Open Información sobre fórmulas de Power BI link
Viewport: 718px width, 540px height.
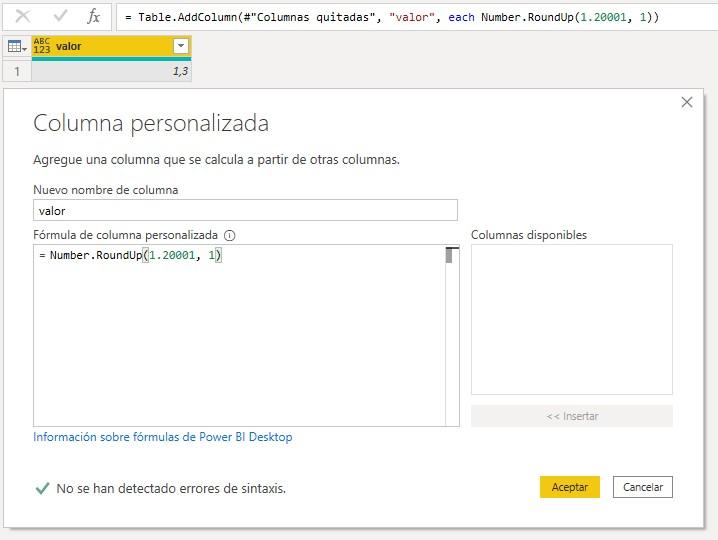163,437
